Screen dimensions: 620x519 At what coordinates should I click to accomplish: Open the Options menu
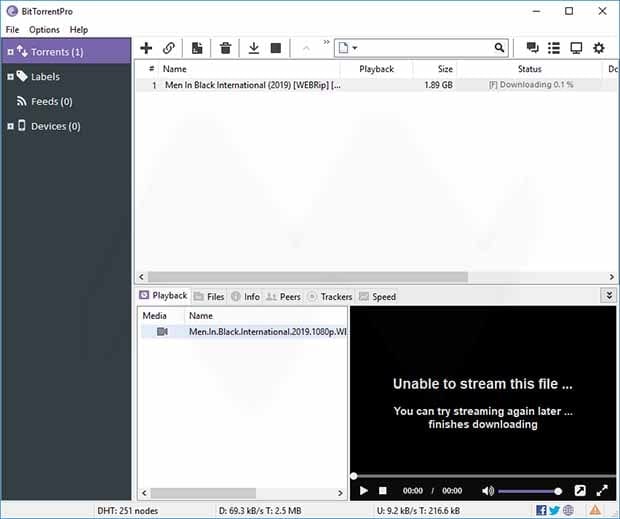tap(44, 30)
